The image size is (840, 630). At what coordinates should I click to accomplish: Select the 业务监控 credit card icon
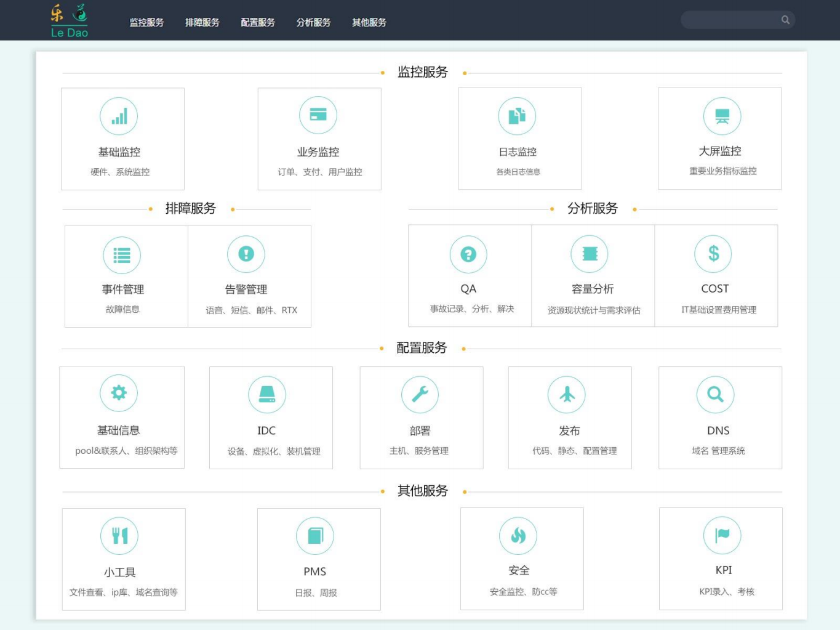click(319, 115)
